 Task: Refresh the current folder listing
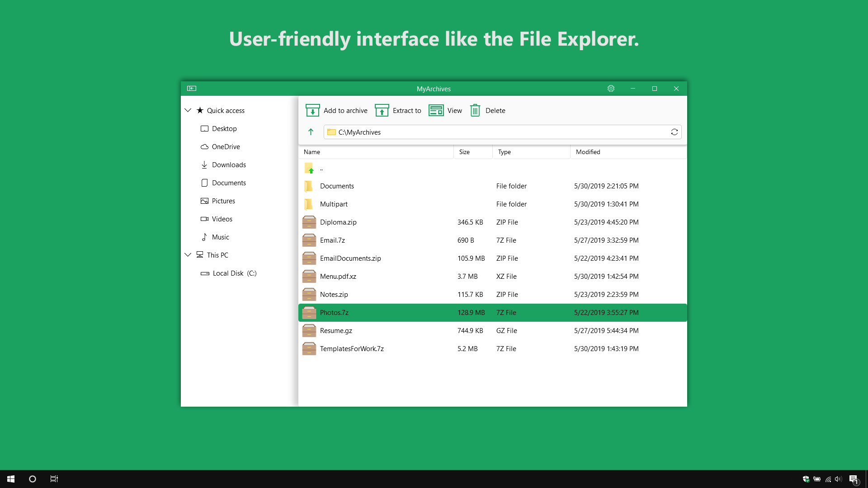(x=674, y=132)
